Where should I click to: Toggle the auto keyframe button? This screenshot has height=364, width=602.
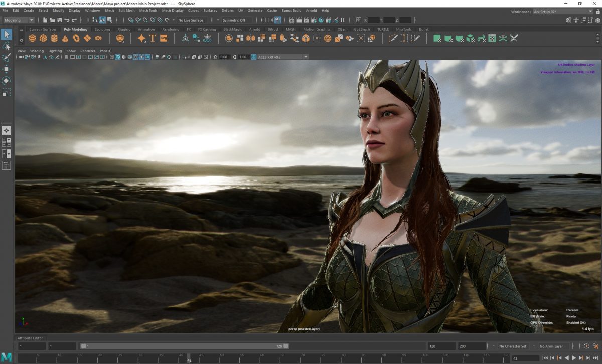point(586,346)
